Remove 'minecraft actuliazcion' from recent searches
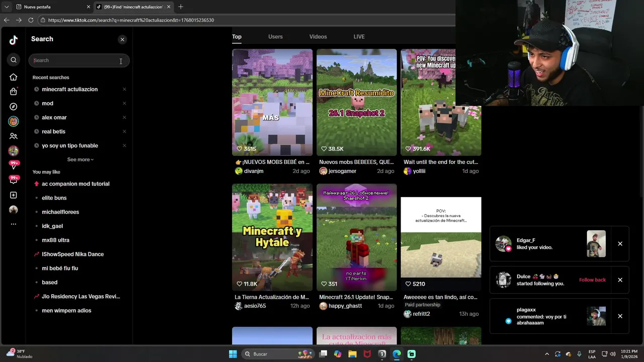The image size is (644, 362). click(x=124, y=89)
